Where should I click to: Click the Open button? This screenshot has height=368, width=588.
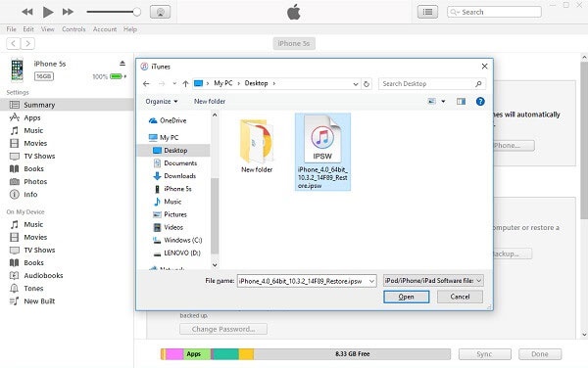[x=406, y=297]
